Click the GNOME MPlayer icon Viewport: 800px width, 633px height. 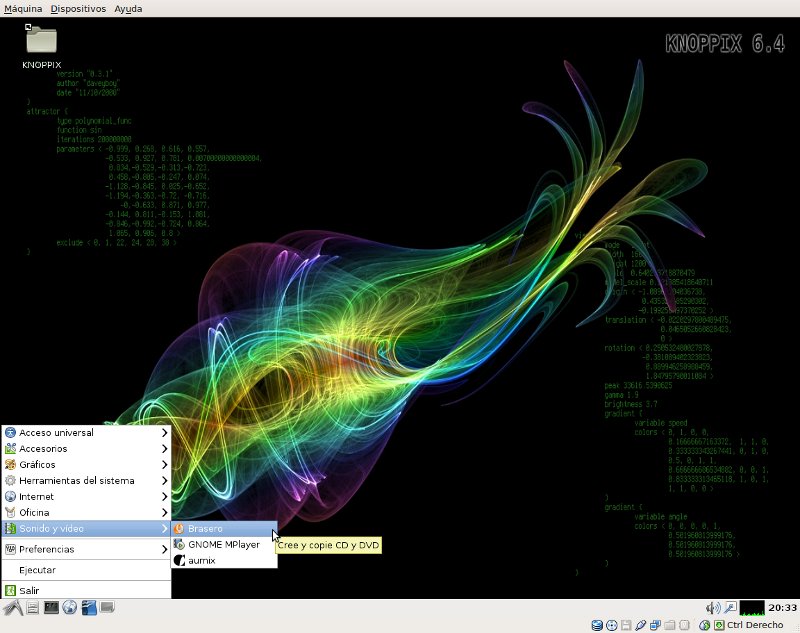(x=179, y=544)
